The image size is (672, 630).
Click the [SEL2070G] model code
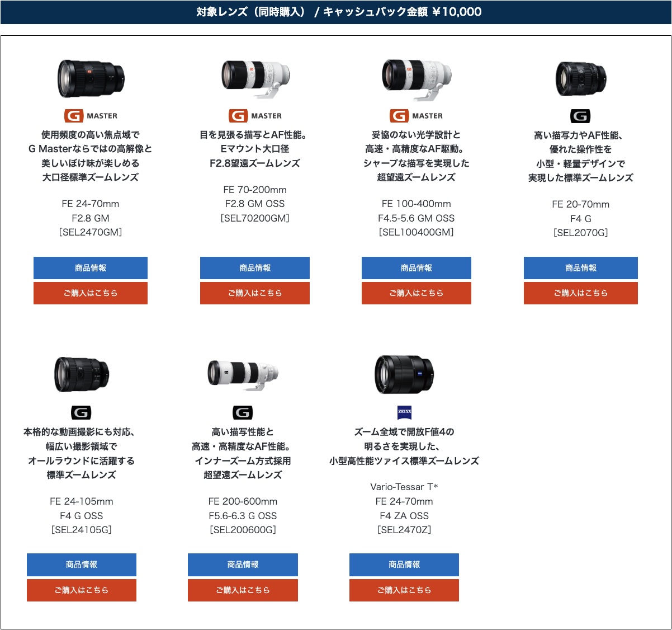click(581, 233)
